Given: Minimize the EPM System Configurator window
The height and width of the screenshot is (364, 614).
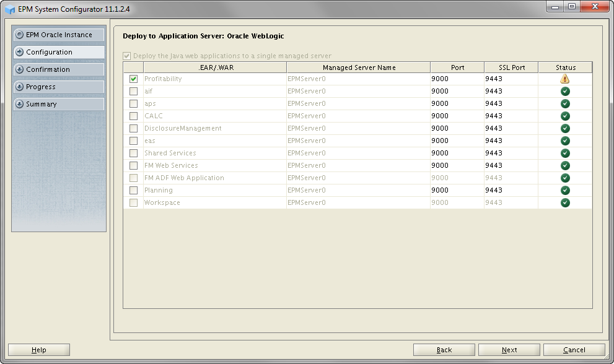Looking at the screenshot, I should pyautogui.click(x=555, y=7).
